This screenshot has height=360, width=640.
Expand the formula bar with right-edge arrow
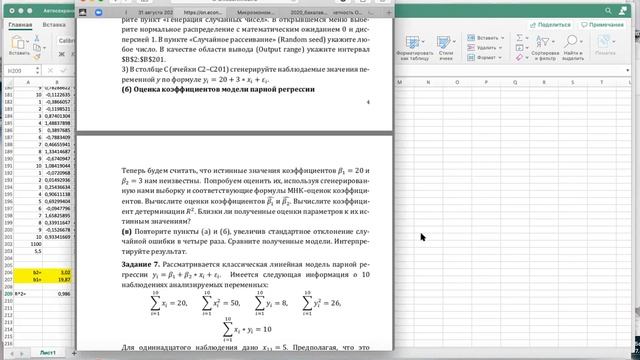[628, 71]
